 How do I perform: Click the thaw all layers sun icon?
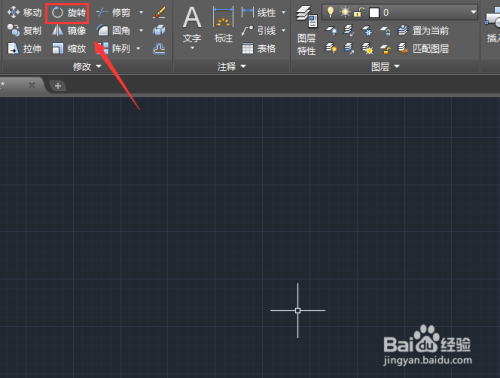coord(367,49)
